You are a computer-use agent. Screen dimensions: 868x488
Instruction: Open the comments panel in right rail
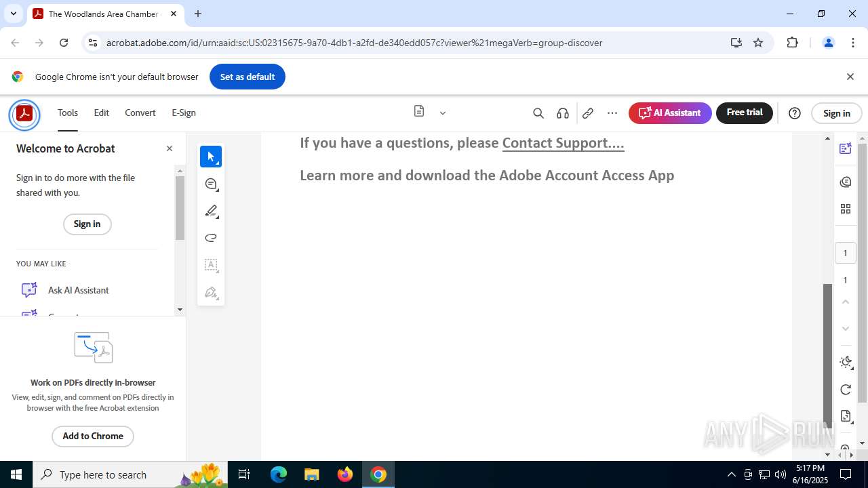[x=846, y=182]
